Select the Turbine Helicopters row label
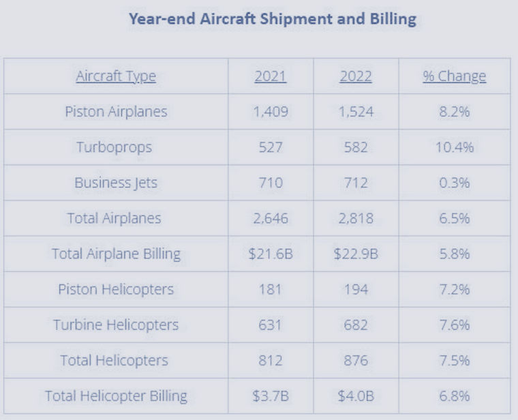518x420 pixels. [x=116, y=325]
